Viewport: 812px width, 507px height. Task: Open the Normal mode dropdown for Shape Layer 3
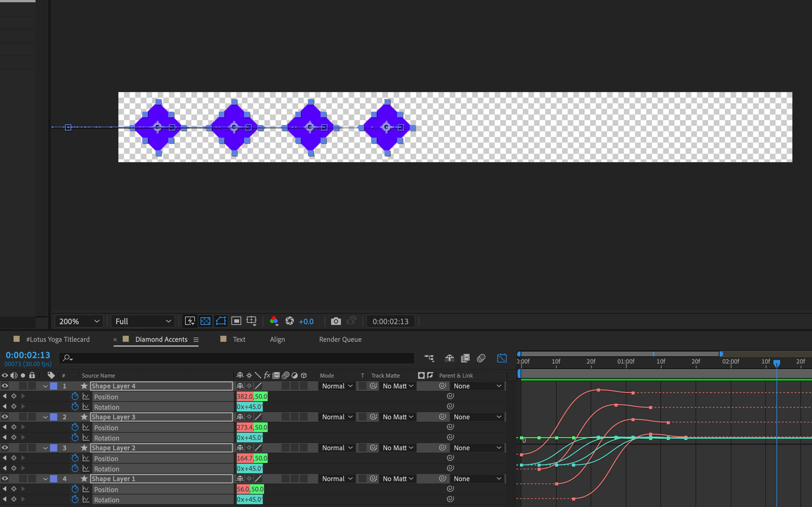click(337, 417)
